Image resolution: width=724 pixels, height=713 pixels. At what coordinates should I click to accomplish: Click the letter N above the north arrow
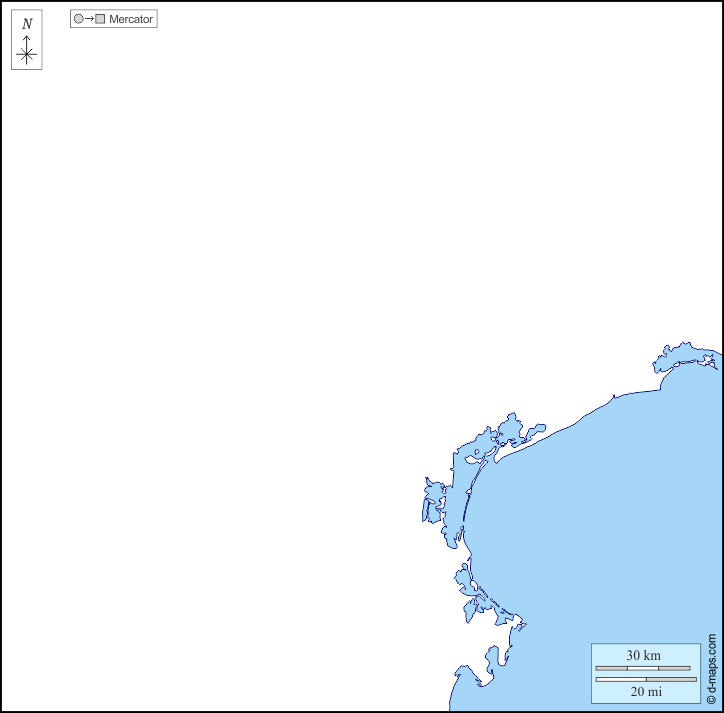coord(27,24)
